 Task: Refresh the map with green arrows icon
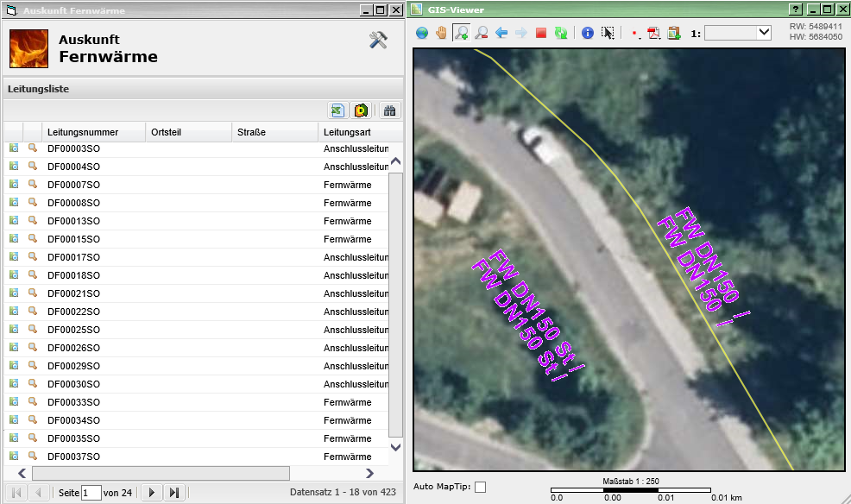pyautogui.click(x=561, y=33)
